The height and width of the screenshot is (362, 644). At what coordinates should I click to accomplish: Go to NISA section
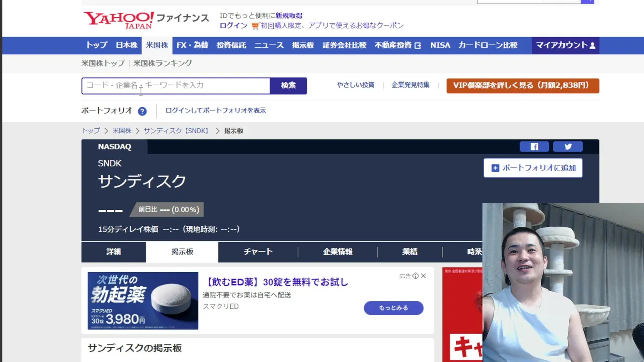[440, 45]
